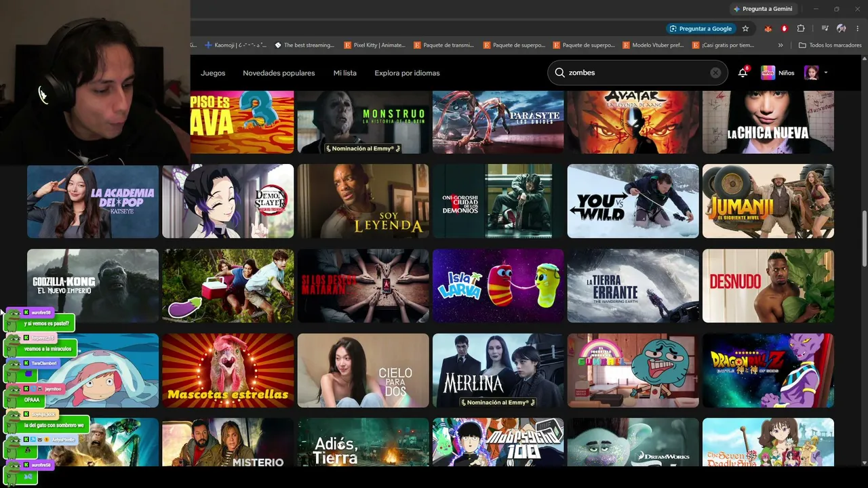Go to Novedades populares
The image size is (868, 488).
pos(279,73)
